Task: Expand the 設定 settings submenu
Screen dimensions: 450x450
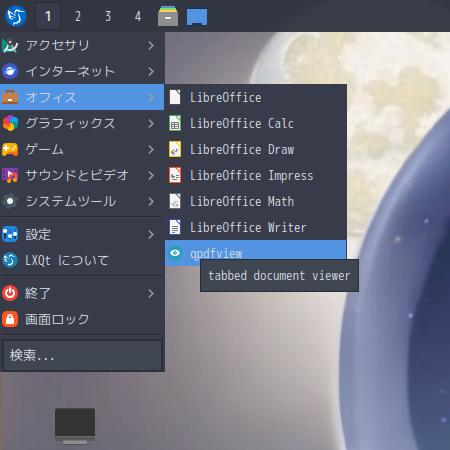Action: coord(82,234)
